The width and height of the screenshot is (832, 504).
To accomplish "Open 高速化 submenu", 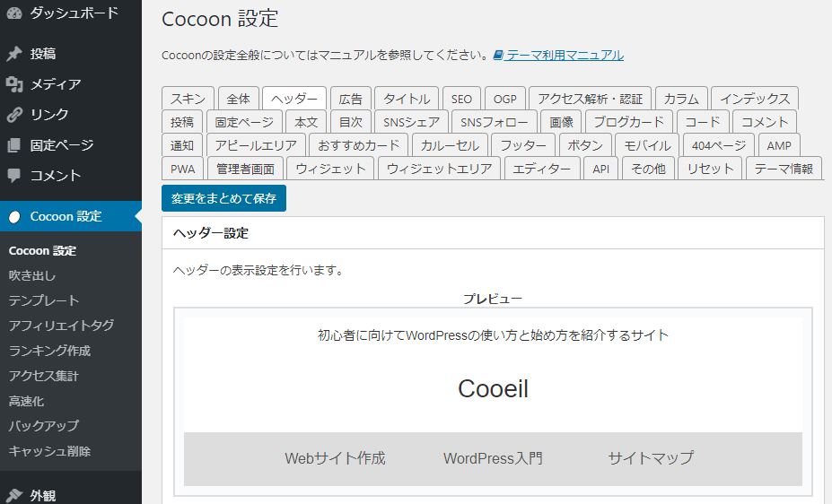I will pyautogui.click(x=26, y=401).
